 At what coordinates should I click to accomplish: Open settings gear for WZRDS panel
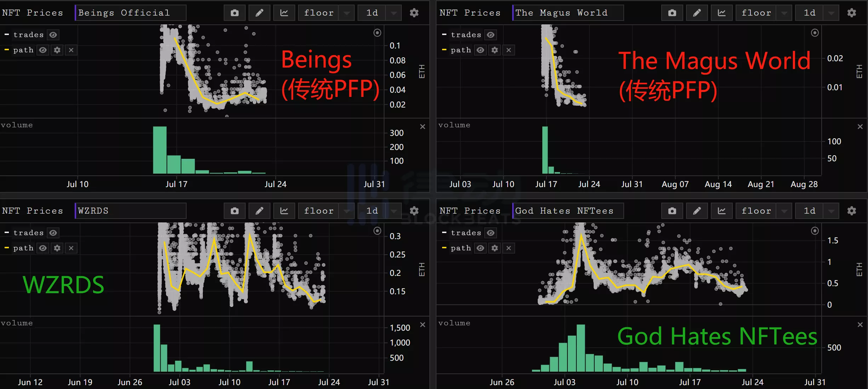click(414, 211)
